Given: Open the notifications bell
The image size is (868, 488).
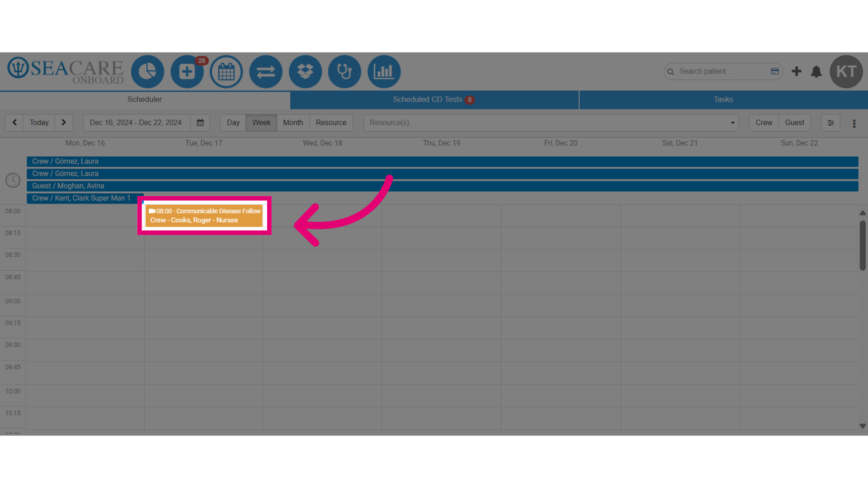Looking at the screenshot, I should point(816,71).
